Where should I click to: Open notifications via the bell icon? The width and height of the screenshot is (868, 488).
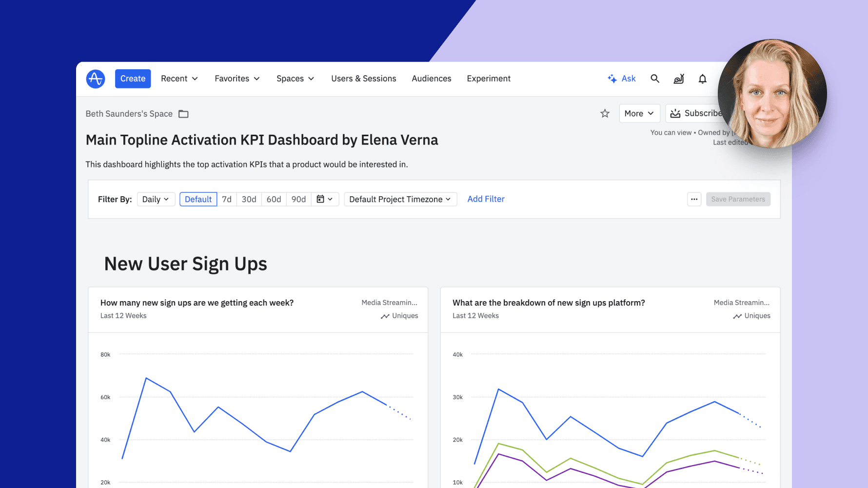[x=702, y=79]
